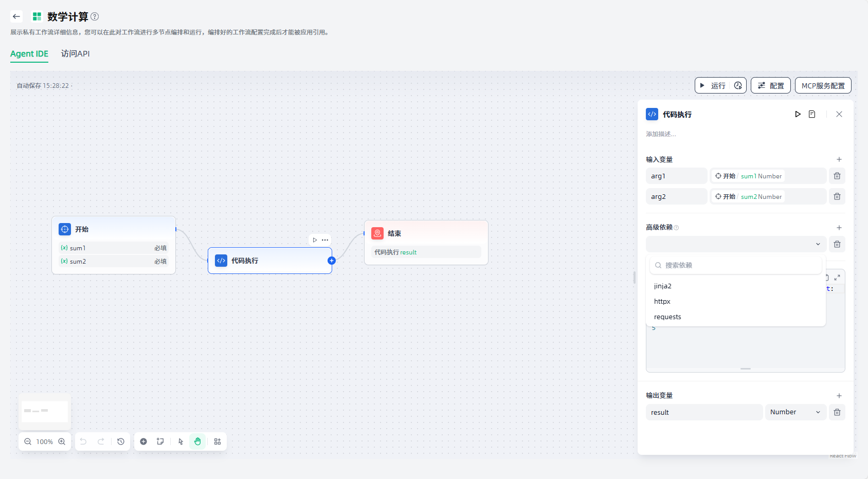Image resolution: width=868 pixels, height=479 pixels.
Task: Select httpx in the dependency list
Action: pos(662,302)
